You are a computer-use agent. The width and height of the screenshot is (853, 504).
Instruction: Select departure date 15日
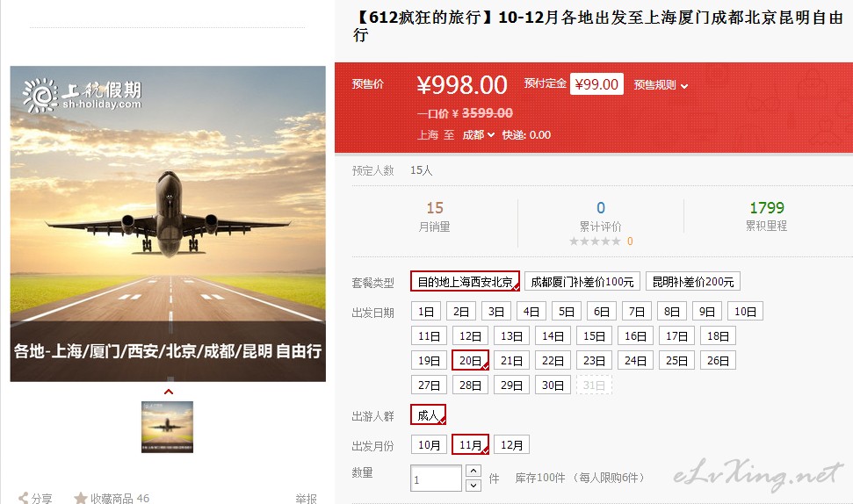tap(594, 336)
